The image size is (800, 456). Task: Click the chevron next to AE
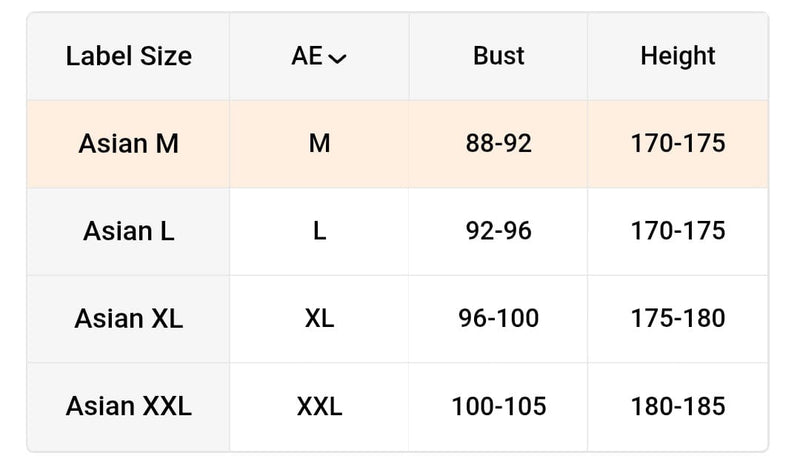[x=338, y=59]
